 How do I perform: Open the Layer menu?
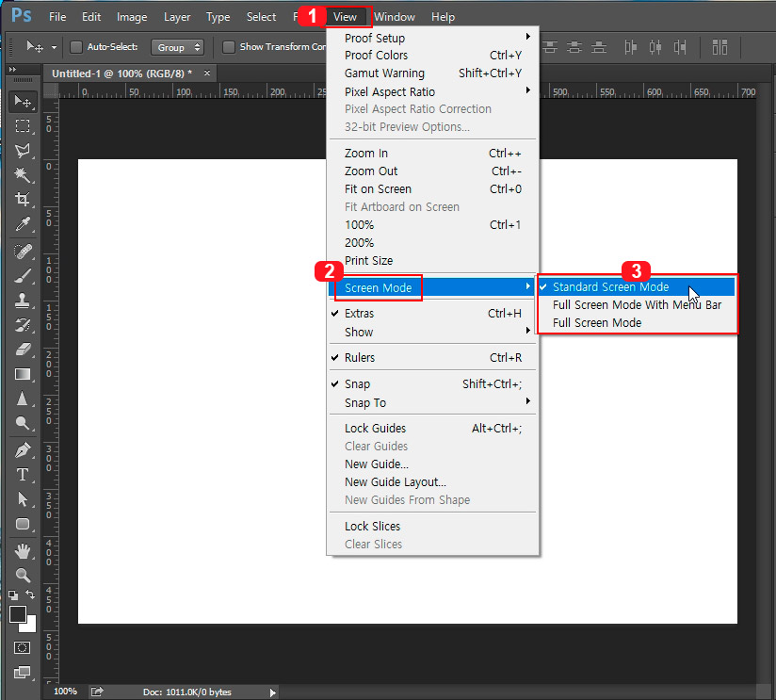(x=177, y=17)
